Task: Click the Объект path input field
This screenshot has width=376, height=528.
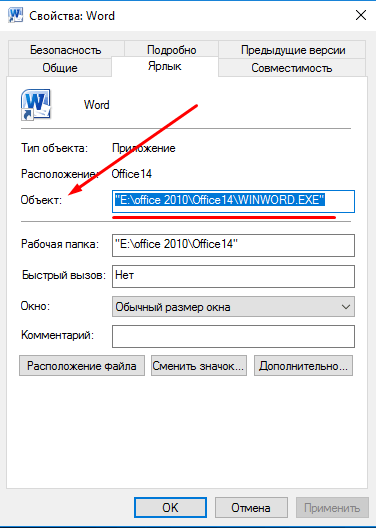Action: (x=233, y=201)
